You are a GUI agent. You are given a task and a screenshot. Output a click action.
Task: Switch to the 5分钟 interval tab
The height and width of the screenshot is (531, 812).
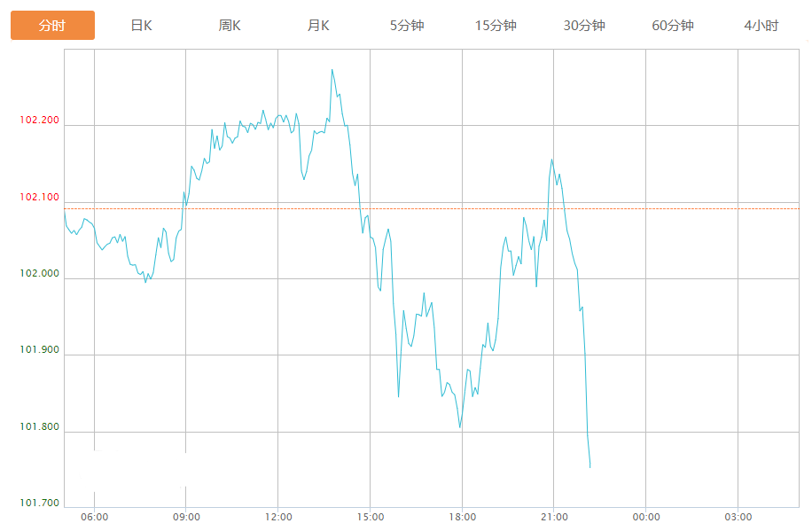pos(407,26)
